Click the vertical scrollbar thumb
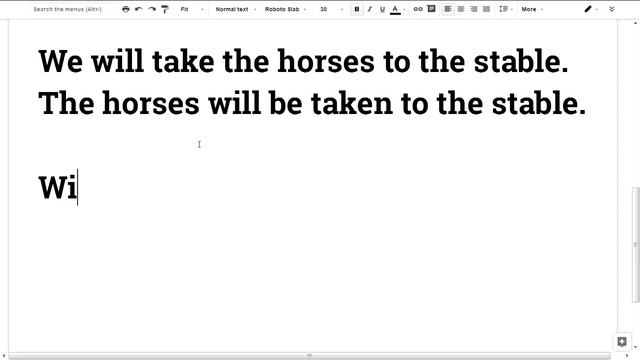Image resolution: width=640 pixels, height=360 pixels. pyautogui.click(x=636, y=245)
